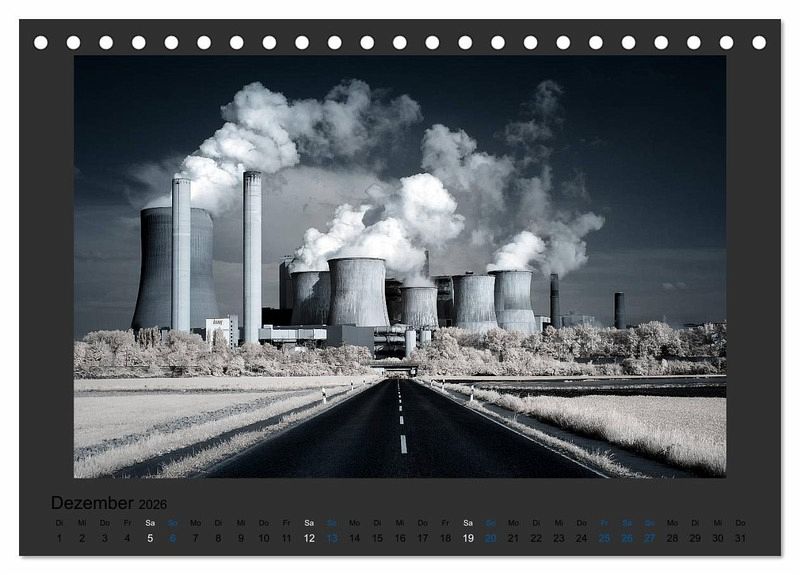Click the 2026 year label

point(153,505)
